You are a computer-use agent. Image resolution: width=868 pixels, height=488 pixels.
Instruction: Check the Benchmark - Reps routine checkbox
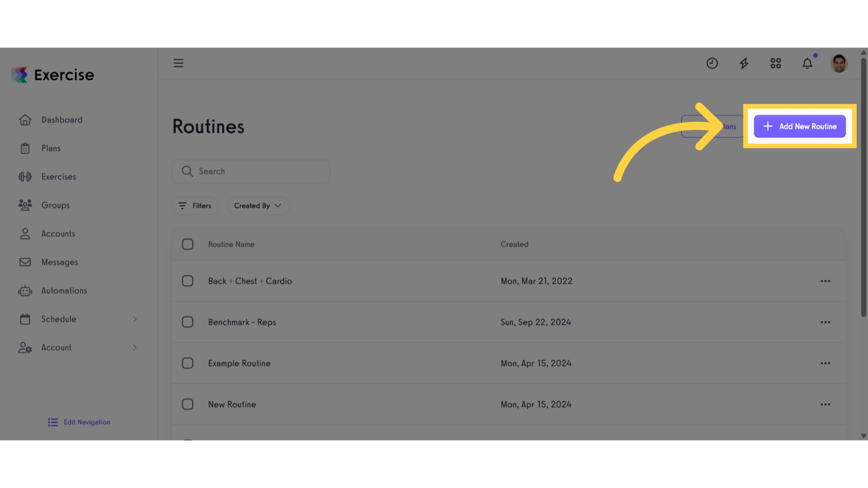(x=187, y=322)
